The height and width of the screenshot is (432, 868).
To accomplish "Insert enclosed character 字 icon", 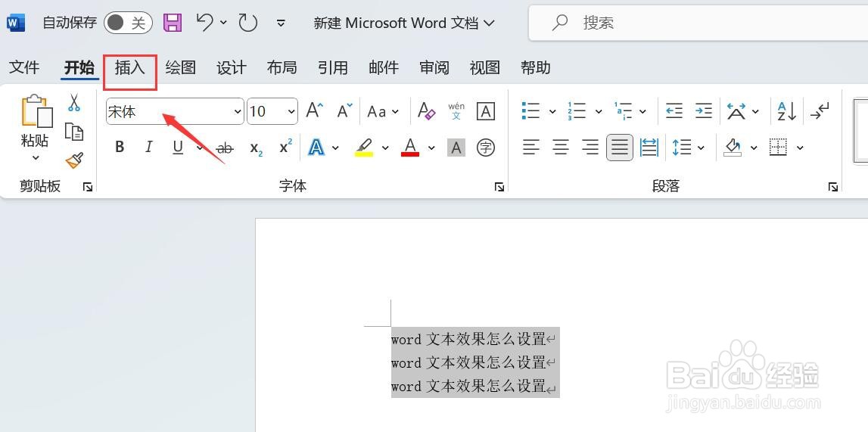I will click(486, 148).
